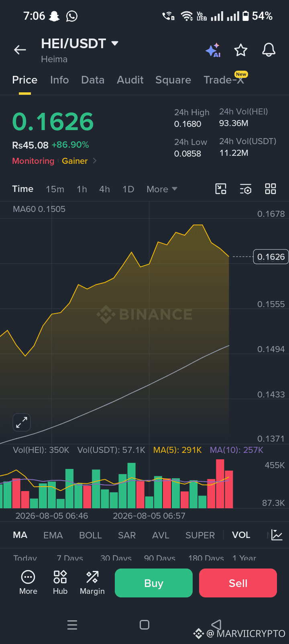Viewport: 289px width, 644px height.
Task: Open the chart drawing tools icon
Action: click(x=221, y=189)
